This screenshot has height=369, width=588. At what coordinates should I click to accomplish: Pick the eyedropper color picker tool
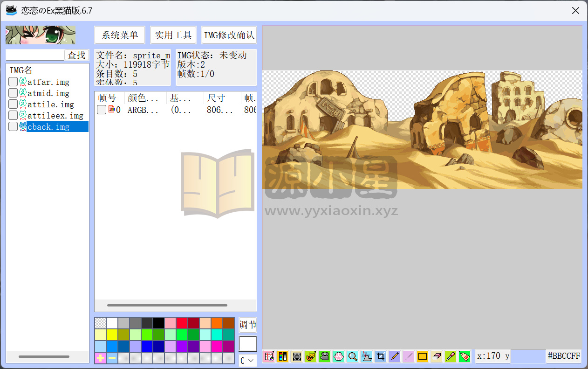451,356
